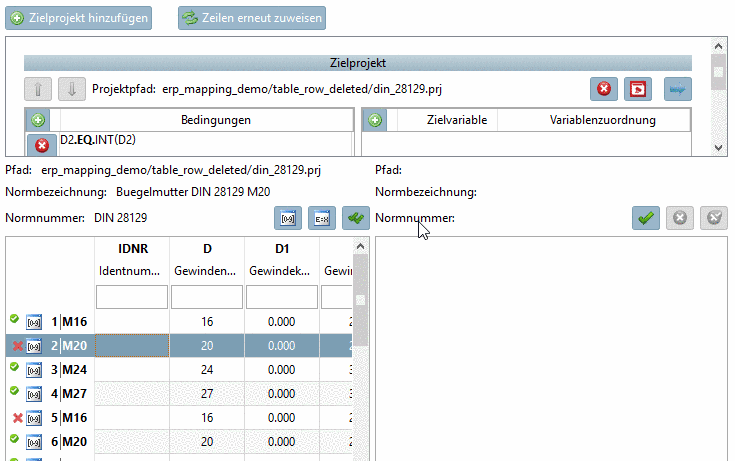Click scroll down arrow of Zielprojekt panel
The width and height of the screenshot is (735, 461).
click(x=718, y=148)
